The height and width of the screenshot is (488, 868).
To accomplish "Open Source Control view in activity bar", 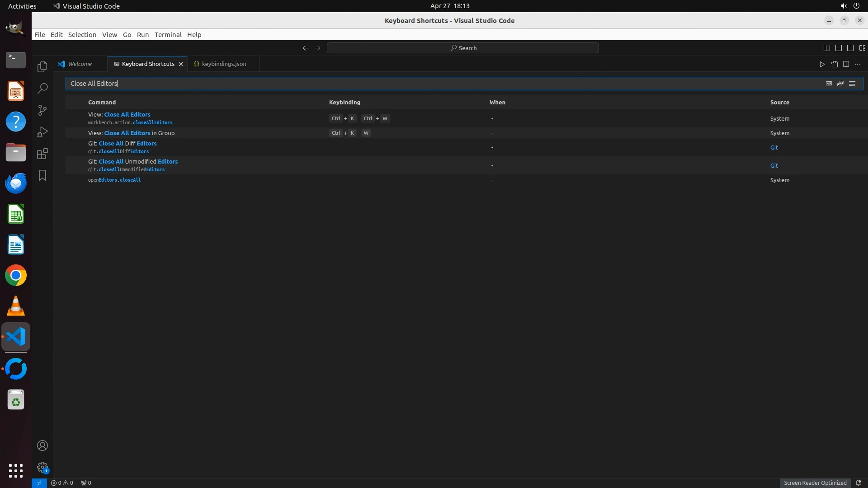I will (42, 110).
